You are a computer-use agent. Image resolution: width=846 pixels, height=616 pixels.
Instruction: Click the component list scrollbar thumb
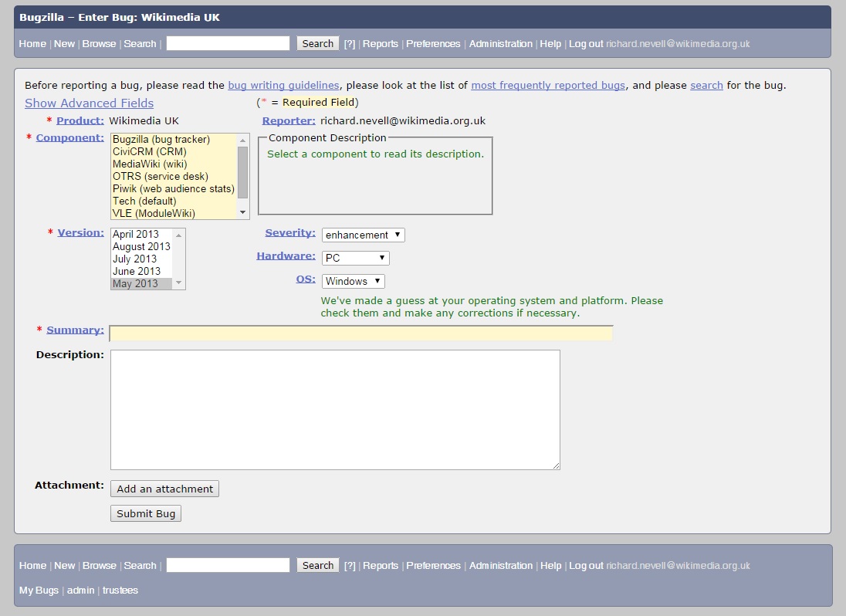coord(243,173)
